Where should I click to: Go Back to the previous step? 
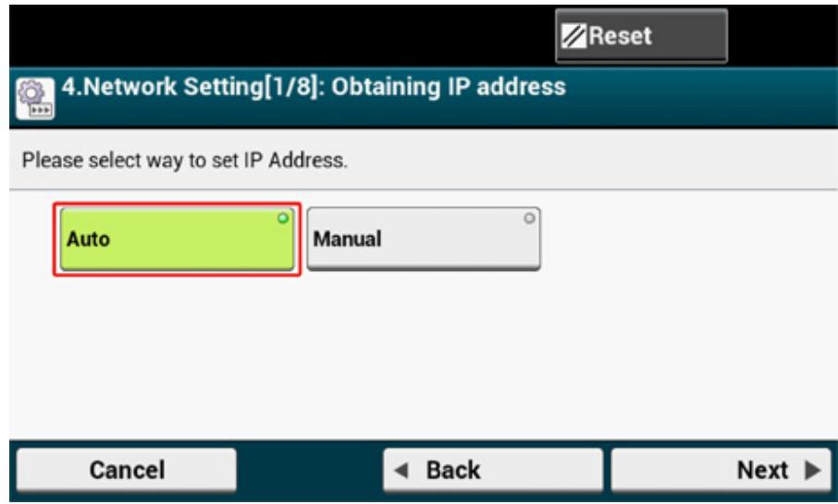pos(493,471)
